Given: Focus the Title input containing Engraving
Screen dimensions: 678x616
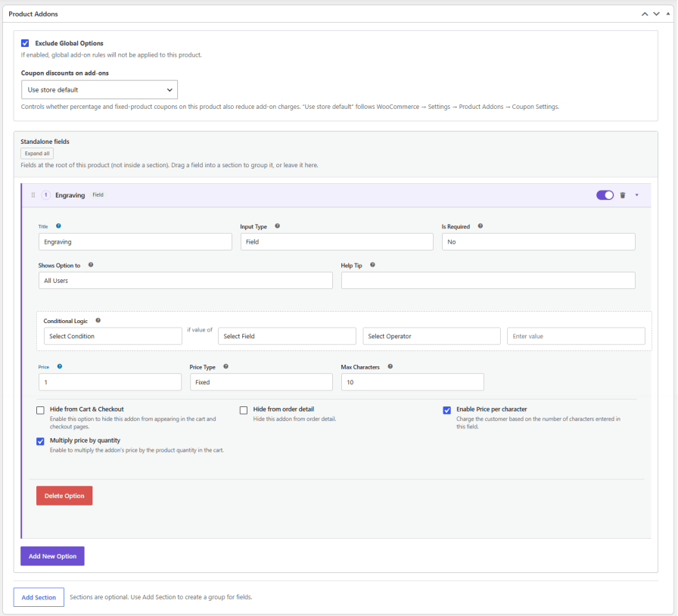Looking at the screenshot, I should click(x=135, y=242).
